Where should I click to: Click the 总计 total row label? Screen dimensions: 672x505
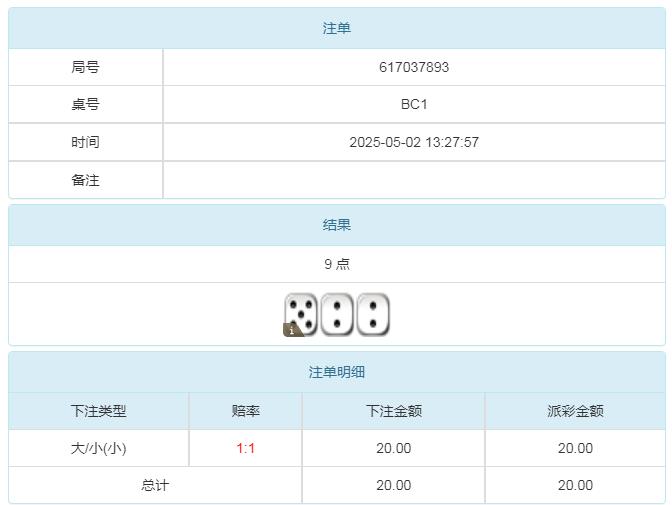click(155, 485)
